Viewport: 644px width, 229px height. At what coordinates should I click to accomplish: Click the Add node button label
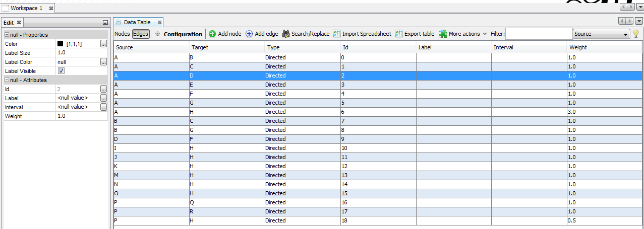[229, 34]
